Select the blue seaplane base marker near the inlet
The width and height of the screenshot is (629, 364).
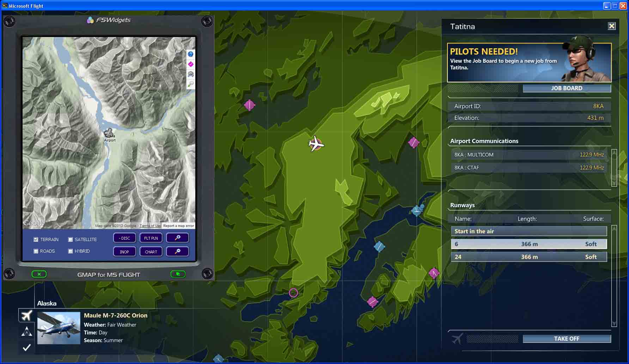417,210
